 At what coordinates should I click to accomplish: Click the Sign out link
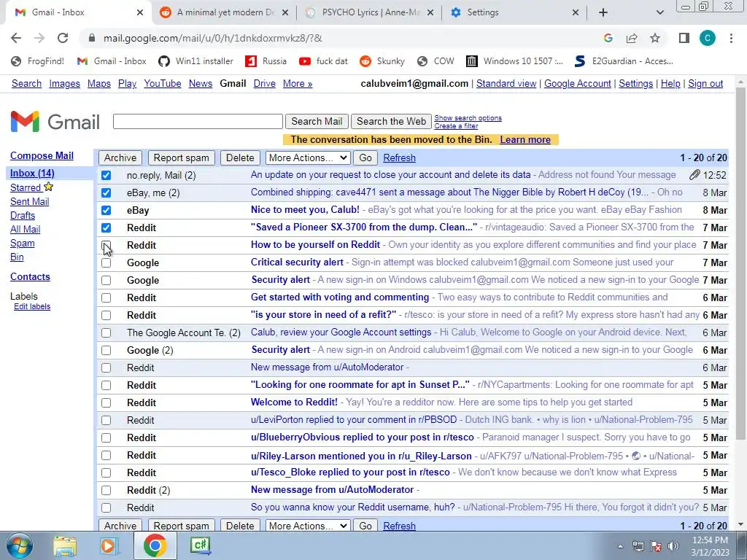click(705, 84)
